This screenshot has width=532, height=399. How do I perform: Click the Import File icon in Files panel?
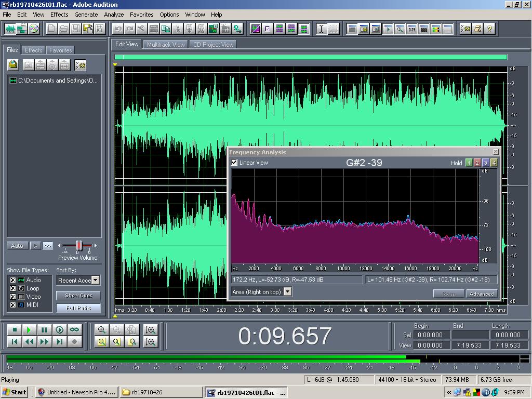pos(13,65)
